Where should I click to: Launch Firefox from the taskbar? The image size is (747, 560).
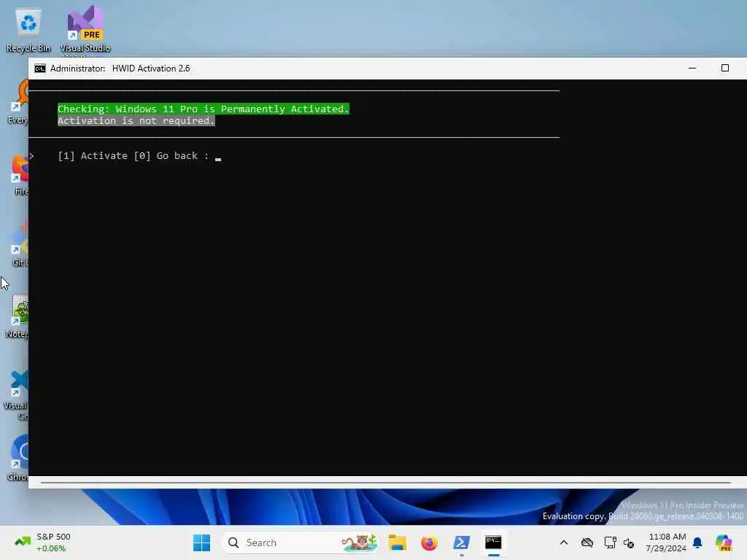click(429, 542)
